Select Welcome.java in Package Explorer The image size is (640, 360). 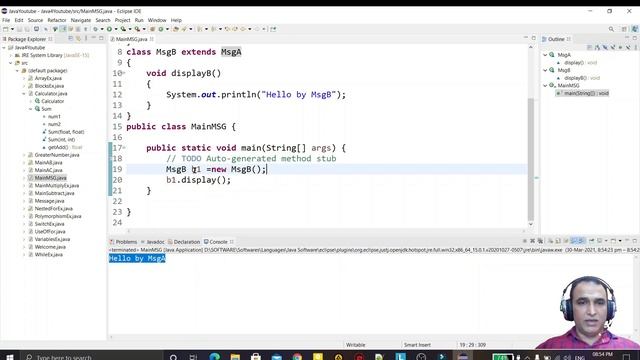point(50,247)
